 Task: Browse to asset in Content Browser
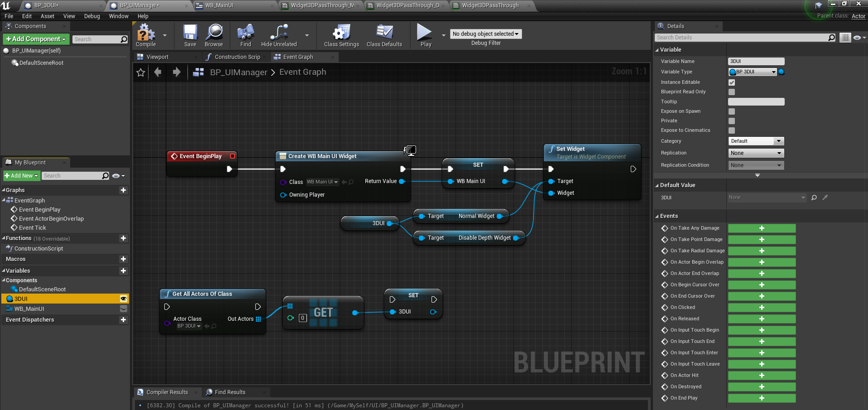[x=213, y=35]
